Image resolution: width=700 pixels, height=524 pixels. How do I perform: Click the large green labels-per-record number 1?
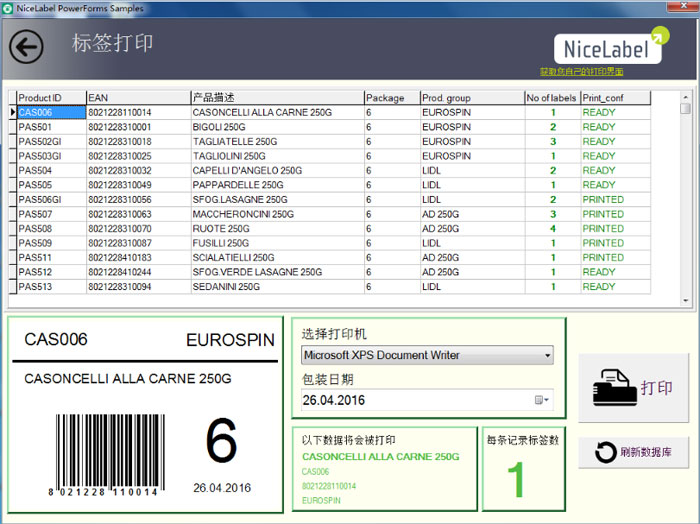point(516,479)
